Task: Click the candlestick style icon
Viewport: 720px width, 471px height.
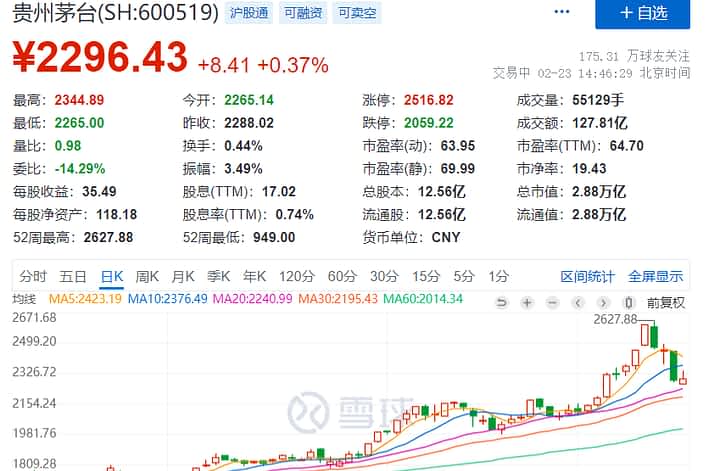Action: (x=629, y=303)
